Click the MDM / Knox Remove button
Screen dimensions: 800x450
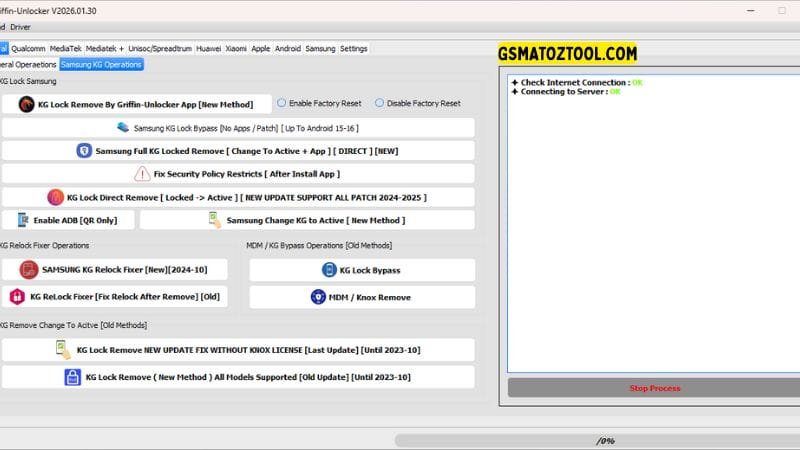(x=362, y=297)
